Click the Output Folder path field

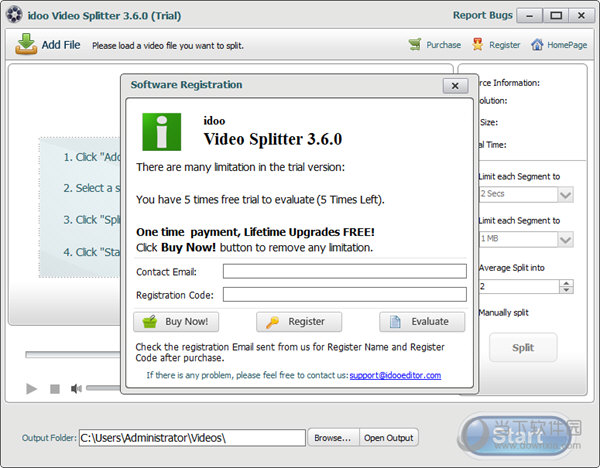point(192,437)
